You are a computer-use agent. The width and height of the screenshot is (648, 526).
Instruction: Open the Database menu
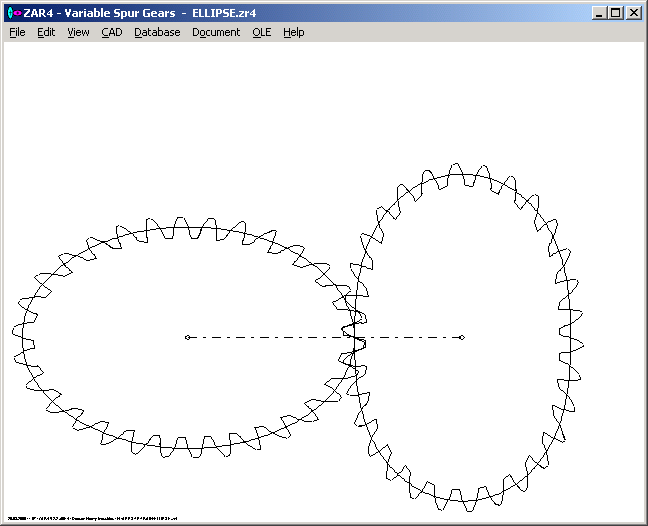(x=157, y=32)
